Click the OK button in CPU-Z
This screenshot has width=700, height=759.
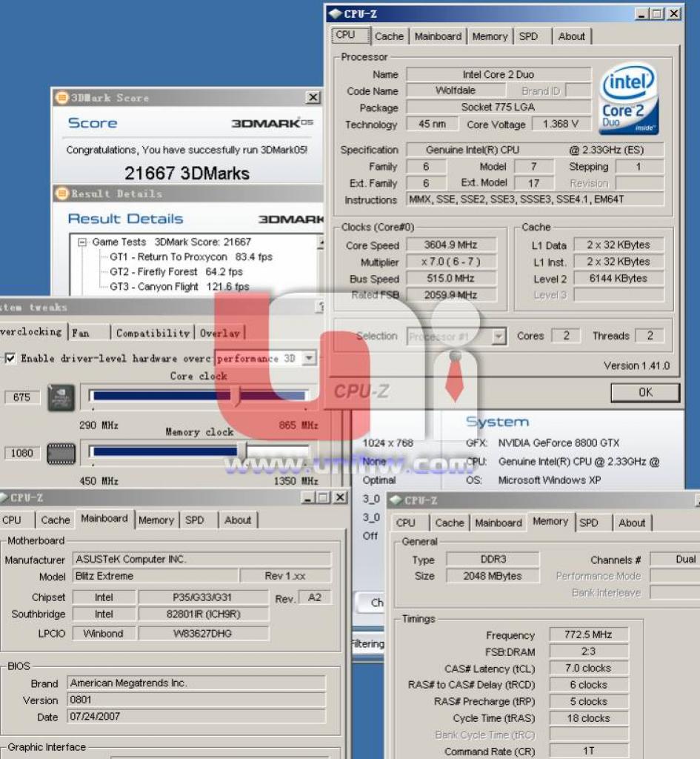click(645, 393)
